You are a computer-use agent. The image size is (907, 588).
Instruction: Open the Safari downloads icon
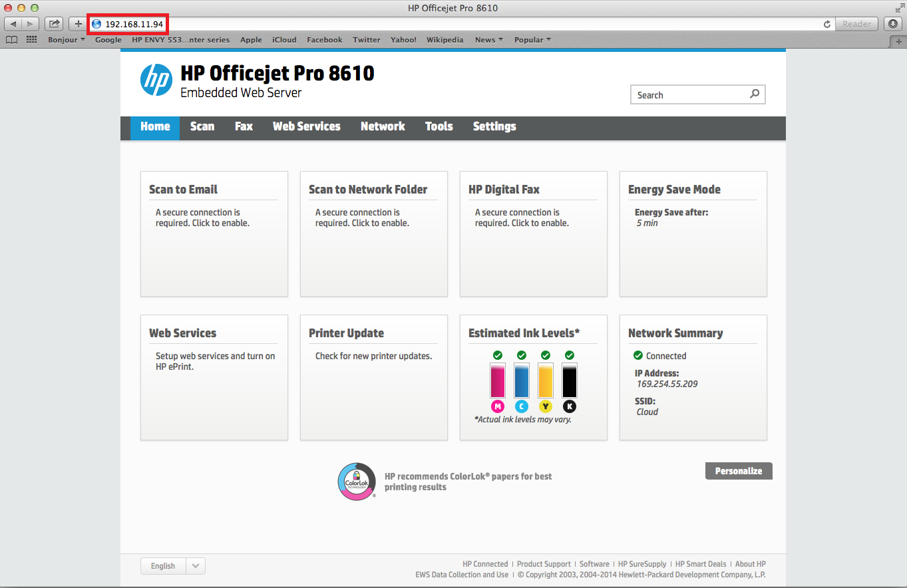pos(893,24)
